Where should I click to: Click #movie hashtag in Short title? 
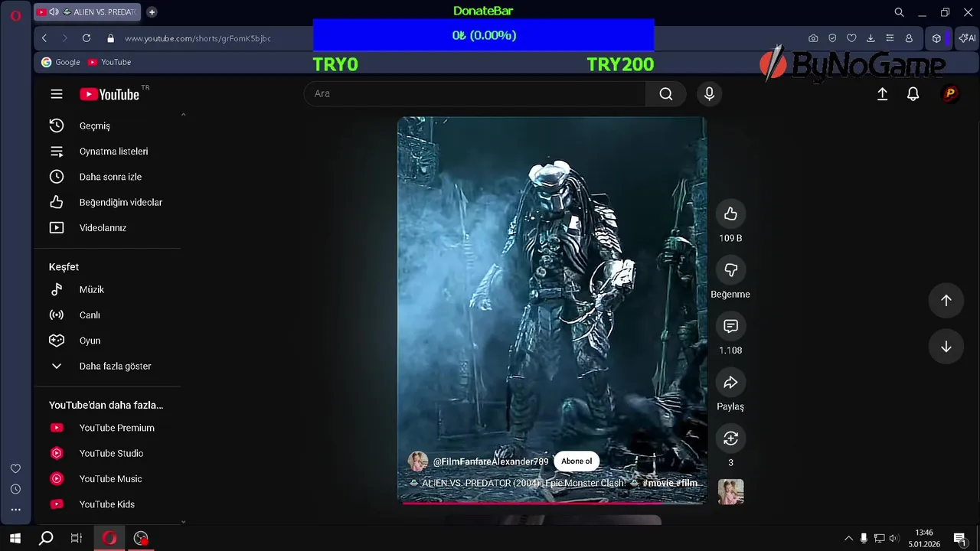click(658, 483)
